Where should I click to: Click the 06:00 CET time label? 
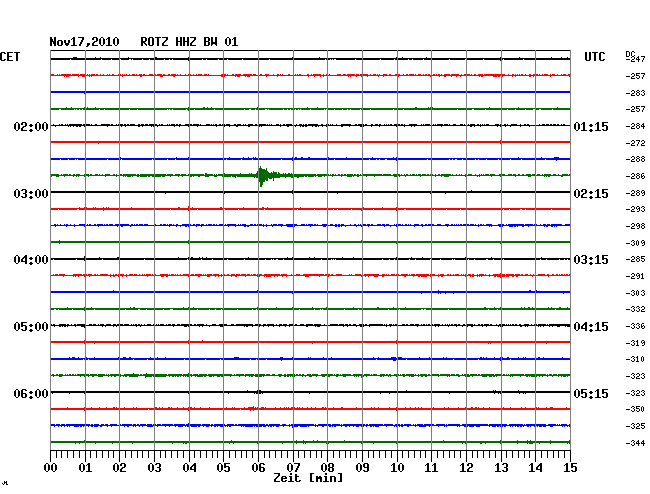click(31, 393)
